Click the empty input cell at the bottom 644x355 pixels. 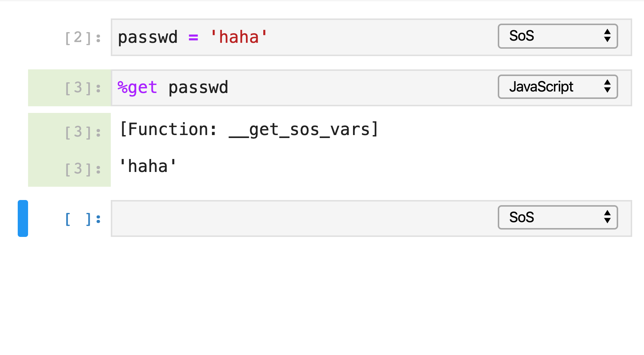tap(295, 218)
